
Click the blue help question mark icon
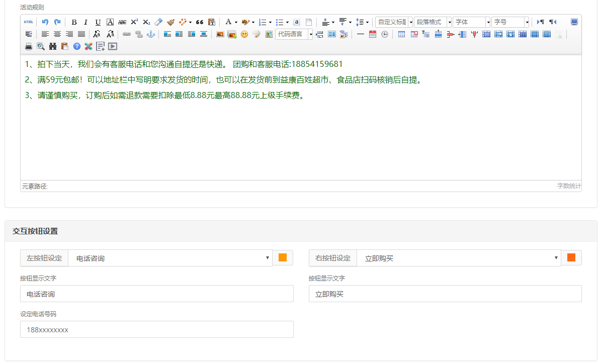tap(76, 46)
